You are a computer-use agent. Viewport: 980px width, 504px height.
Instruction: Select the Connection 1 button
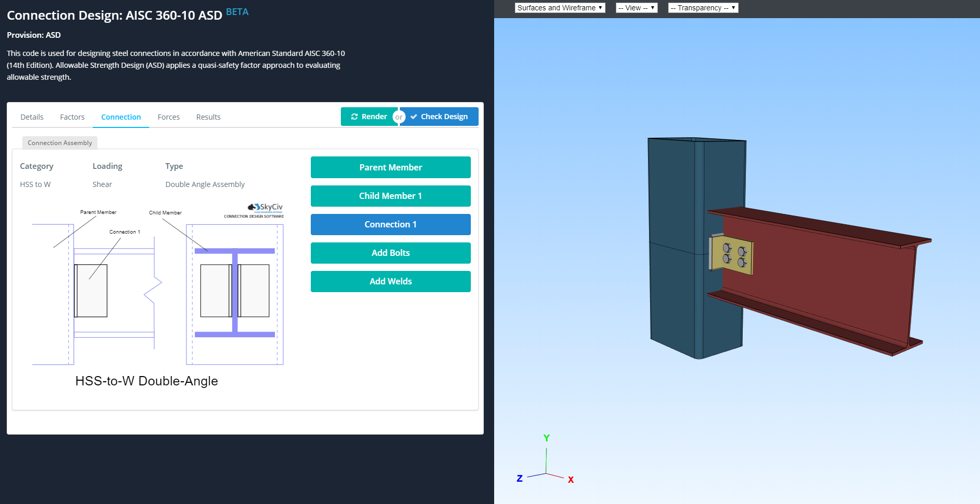click(391, 224)
